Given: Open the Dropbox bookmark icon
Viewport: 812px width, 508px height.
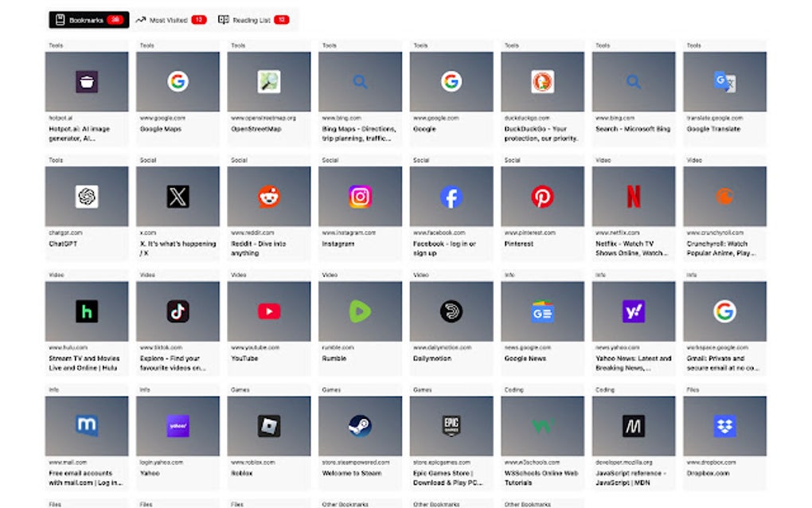Looking at the screenshot, I should [x=724, y=424].
